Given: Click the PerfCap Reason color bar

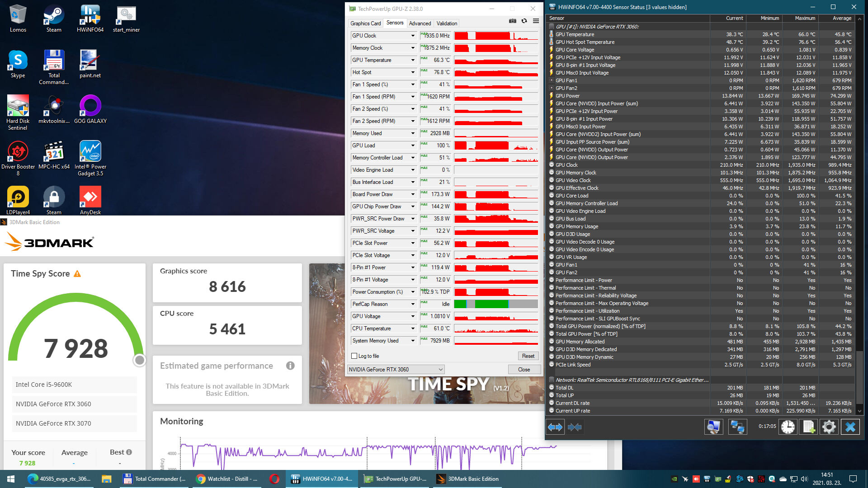Looking at the screenshot, I should click(x=496, y=304).
